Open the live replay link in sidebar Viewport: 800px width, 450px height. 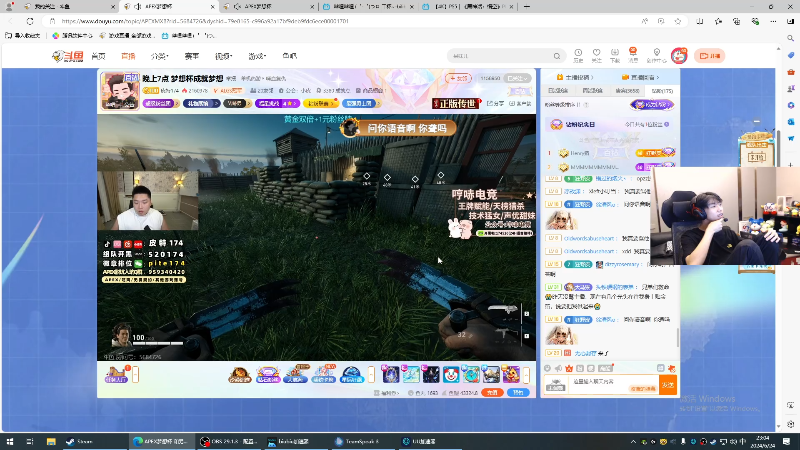[640, 78]
